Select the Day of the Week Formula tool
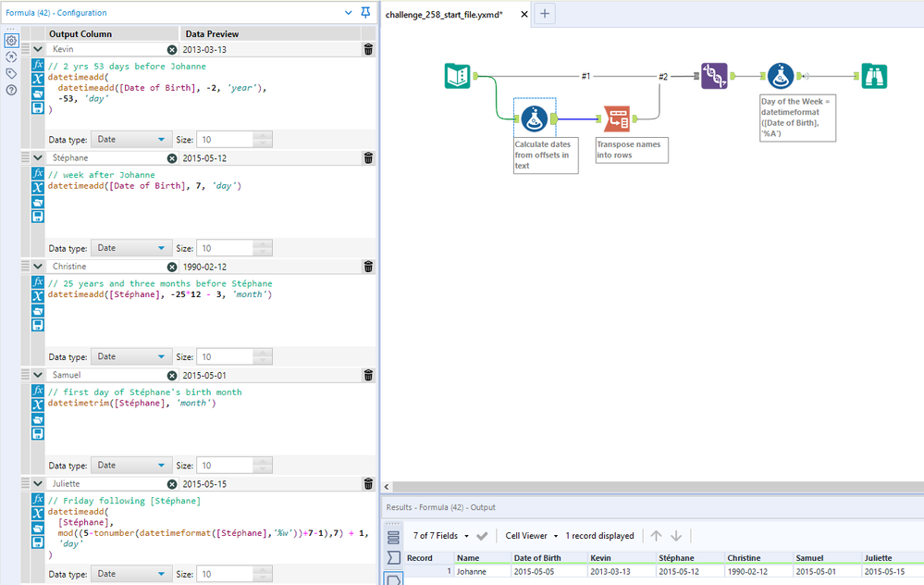The image size is (924, 585). click(x=781, y=76)
